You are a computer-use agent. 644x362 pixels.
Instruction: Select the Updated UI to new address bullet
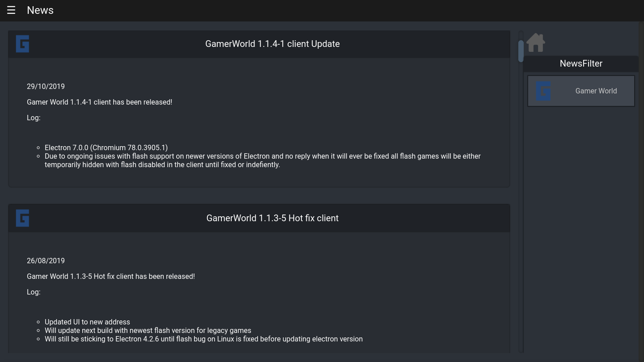point(87,322)
